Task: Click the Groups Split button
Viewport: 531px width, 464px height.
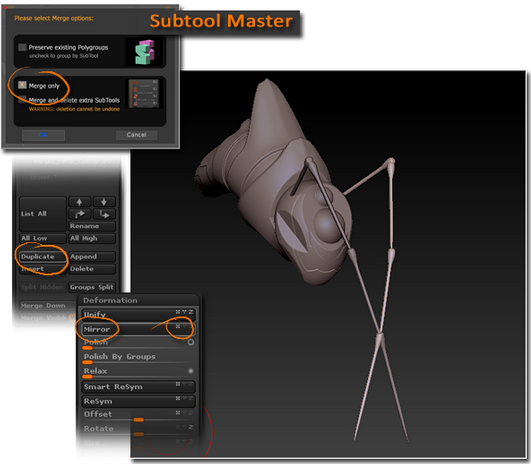Action: click(92, 287)
